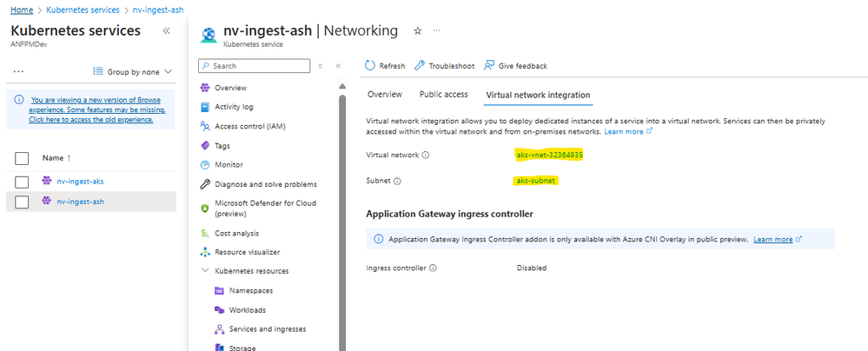Open the Troubleshoot wrench tool

point(420,66)
